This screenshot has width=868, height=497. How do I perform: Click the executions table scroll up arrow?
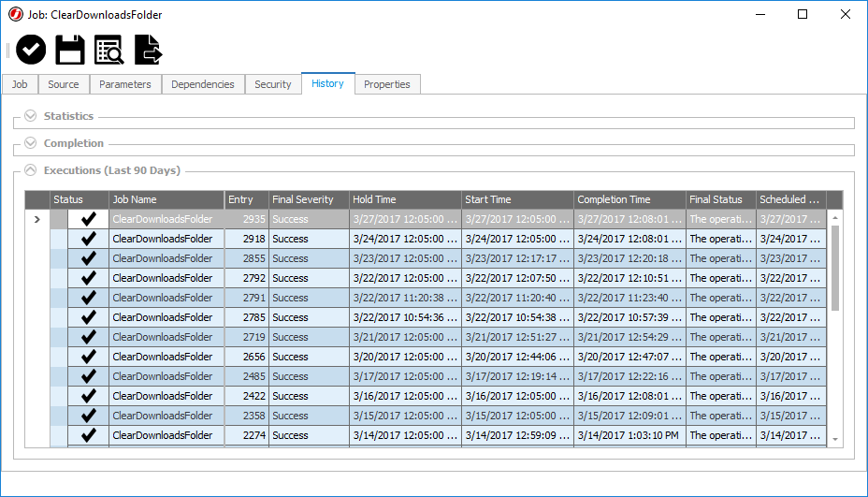834,218
